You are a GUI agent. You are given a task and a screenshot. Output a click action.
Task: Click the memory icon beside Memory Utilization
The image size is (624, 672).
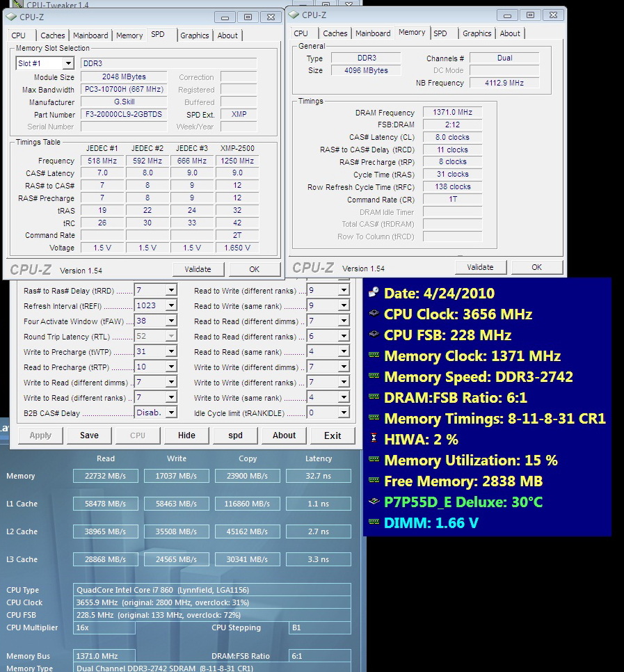coord(374,459)
